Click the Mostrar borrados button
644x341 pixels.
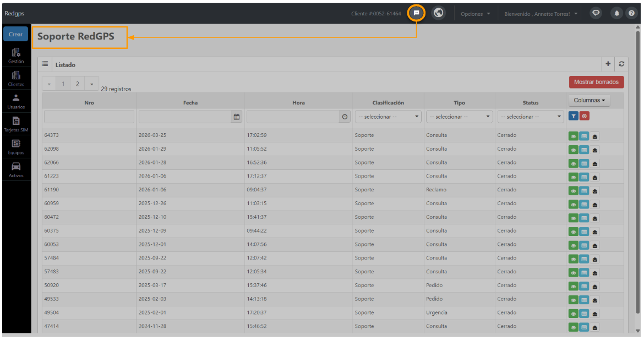point(596,82)
